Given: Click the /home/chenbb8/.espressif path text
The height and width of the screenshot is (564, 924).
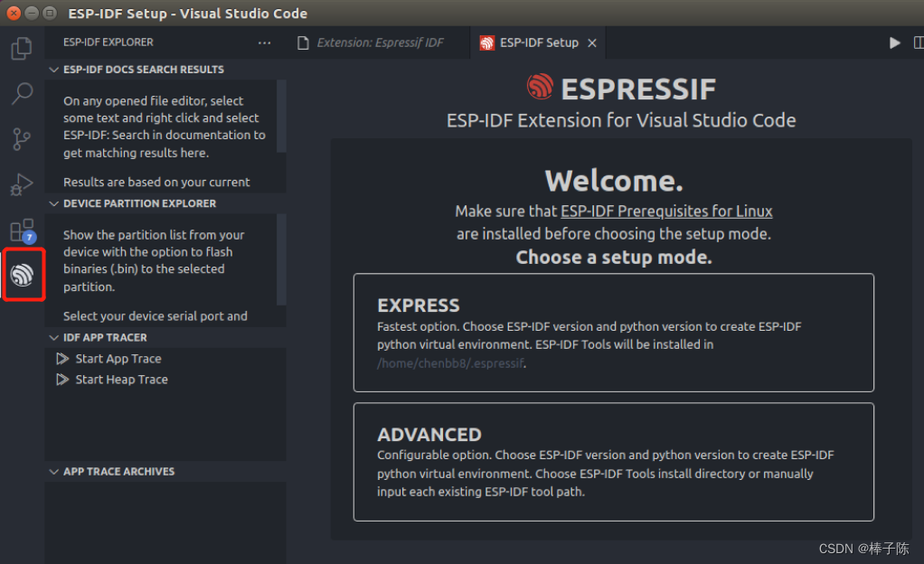Looking at the screenshot, I should pyautogui.click(x=451, y=363).
